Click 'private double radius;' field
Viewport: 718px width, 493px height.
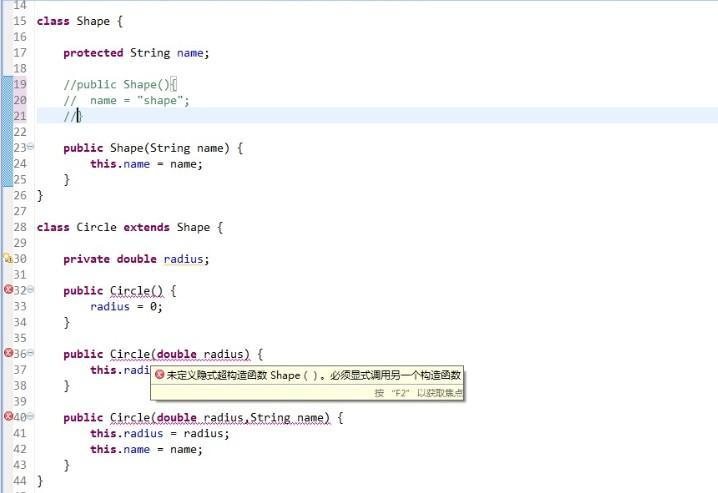pyautogui.click(x=136, y=259)
